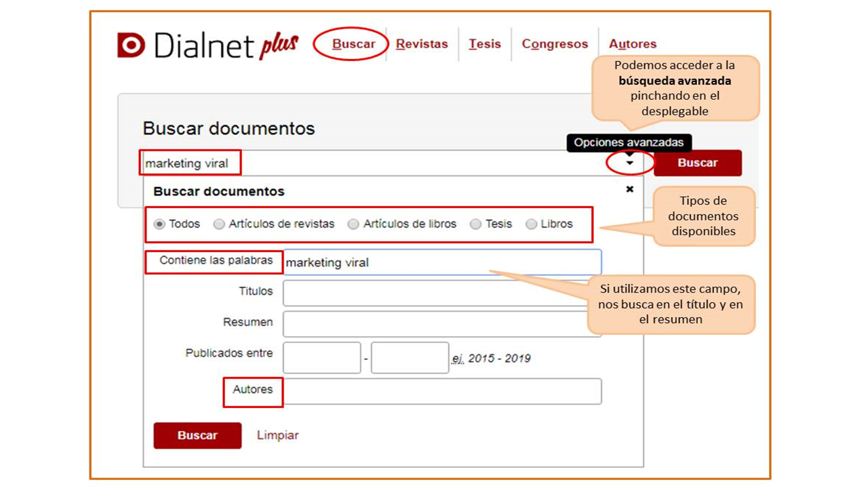Click into the Resumen text field
This screenshot has width=868, height=488.
pyautogui.click(x=434, y=324)
